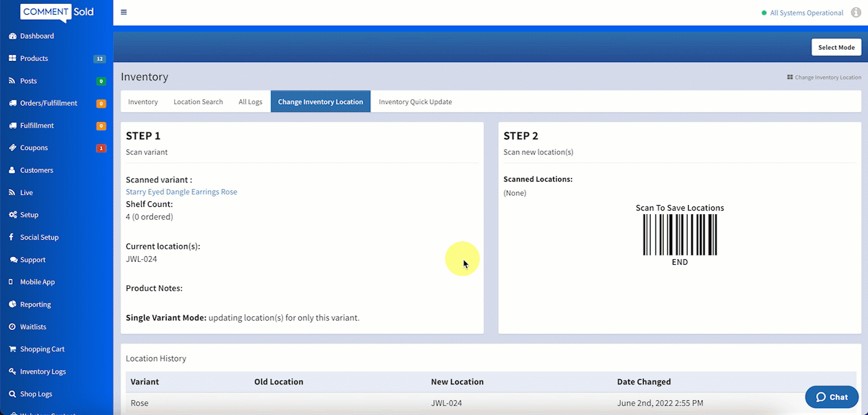Collapse the sidebar using the hamburger icon

click(x=123, y=12)
